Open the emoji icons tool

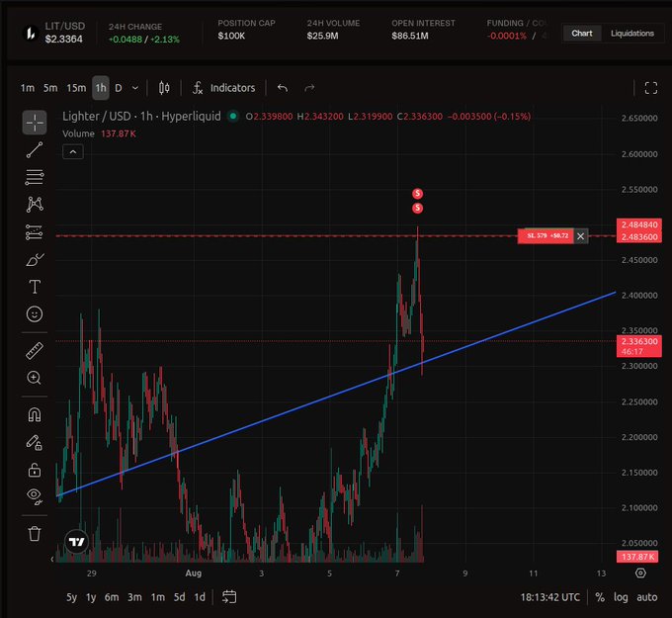tap(35, 314)
